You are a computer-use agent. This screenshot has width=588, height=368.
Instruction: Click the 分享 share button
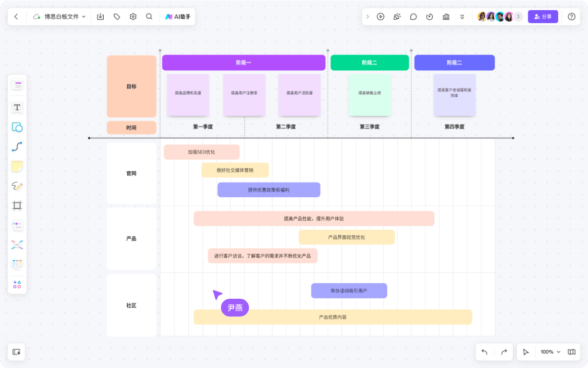point(543,16)
